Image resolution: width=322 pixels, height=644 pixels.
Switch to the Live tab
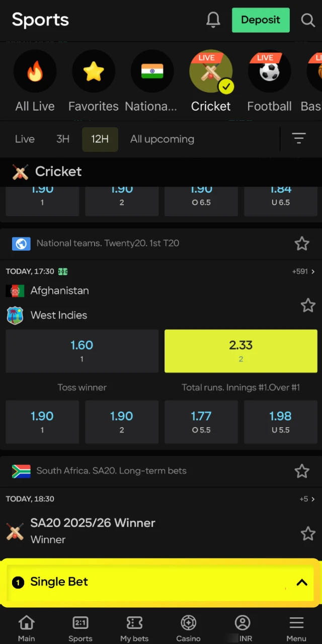click(x=25, y=139)
